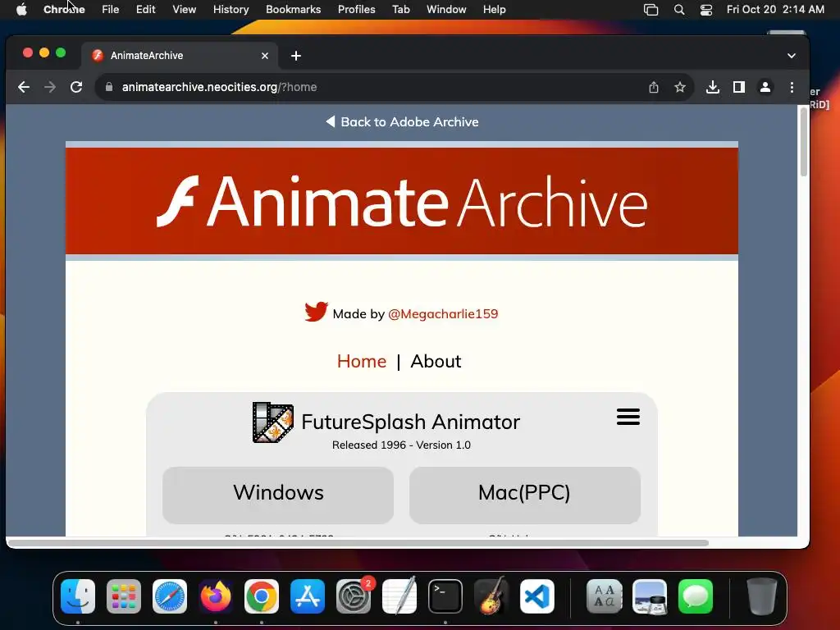This screenshot has width=840, height=630.
Task: Open the File menu
Action: pyautogui.click(x=111, y=10)
